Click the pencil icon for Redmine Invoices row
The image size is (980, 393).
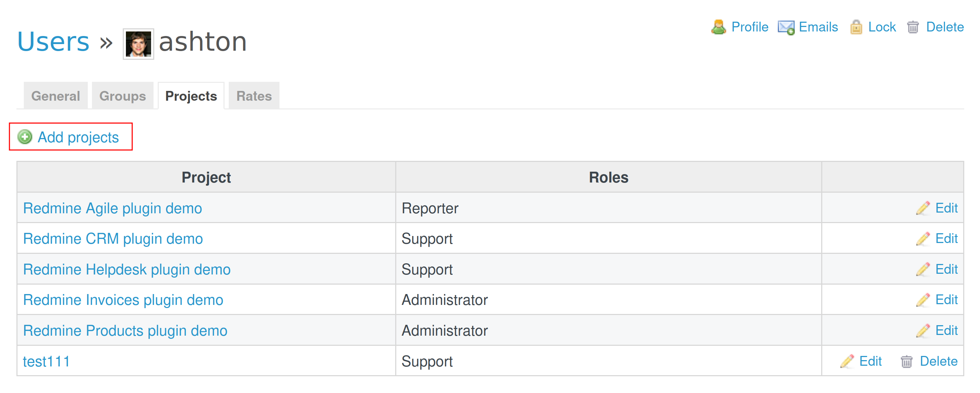[923, 300]
